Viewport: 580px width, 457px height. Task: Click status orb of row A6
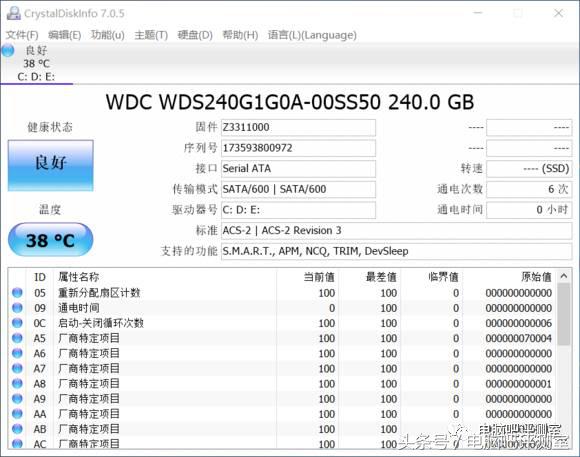click(17, 353)
